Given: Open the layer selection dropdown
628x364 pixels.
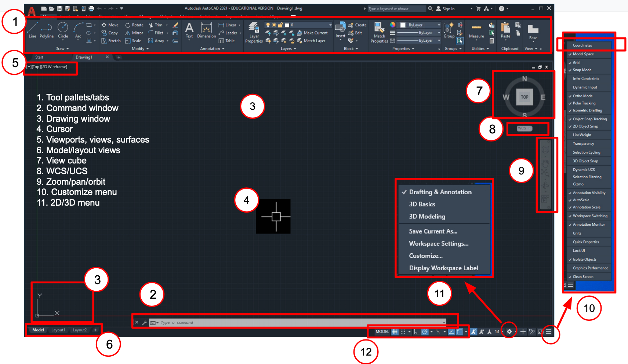Looking at the screenshot, I should click(x=299, y=25).
